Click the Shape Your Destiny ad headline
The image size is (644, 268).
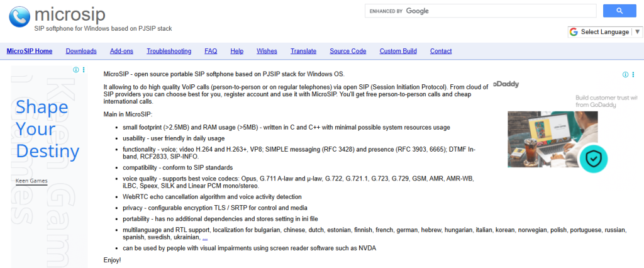pos(48,129)
